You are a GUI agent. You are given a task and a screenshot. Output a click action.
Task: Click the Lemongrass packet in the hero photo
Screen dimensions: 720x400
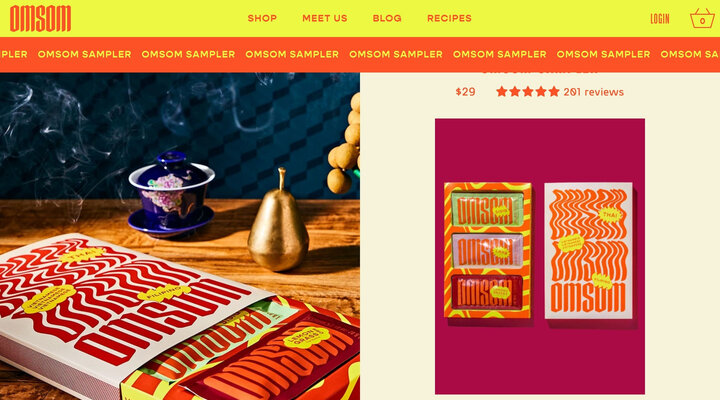click(x=276, y=358)
